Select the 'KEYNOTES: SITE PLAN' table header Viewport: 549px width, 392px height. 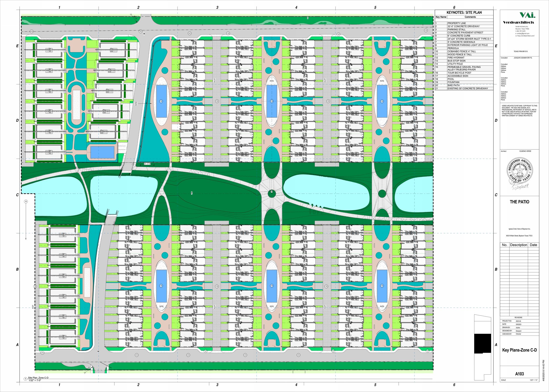pos(464,13)
